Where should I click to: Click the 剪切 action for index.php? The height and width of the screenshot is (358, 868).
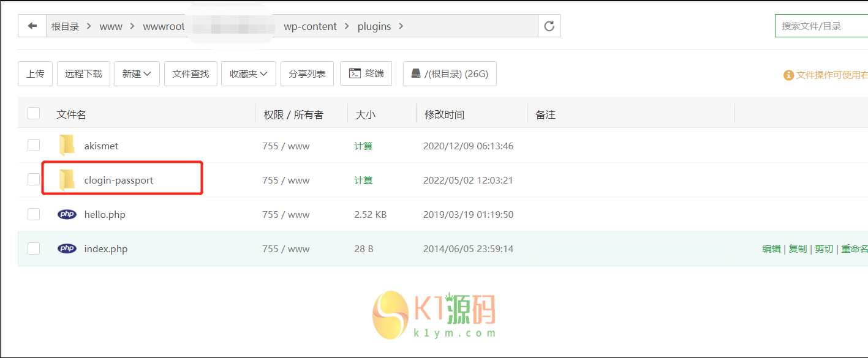click(x=824, y=248)
